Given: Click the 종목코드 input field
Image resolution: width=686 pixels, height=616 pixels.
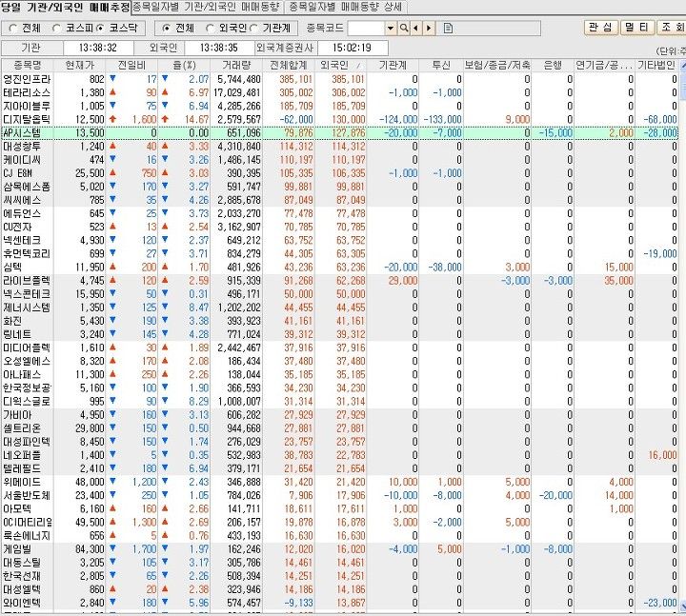Looking at the screenshot, I should 366,29.
